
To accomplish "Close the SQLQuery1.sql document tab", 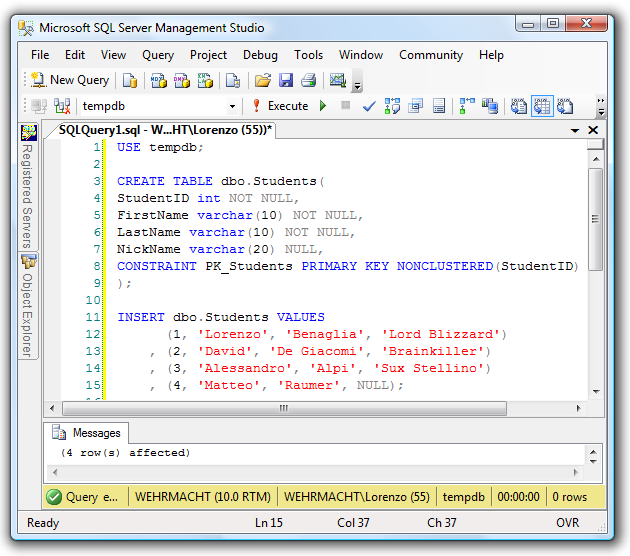I will click(x=593, y=130).
